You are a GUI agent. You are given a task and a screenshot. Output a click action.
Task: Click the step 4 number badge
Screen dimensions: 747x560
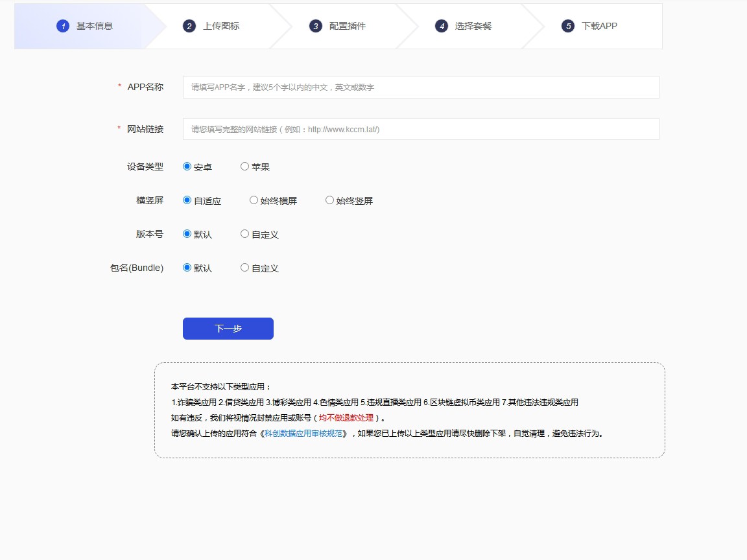click(442, 26)
